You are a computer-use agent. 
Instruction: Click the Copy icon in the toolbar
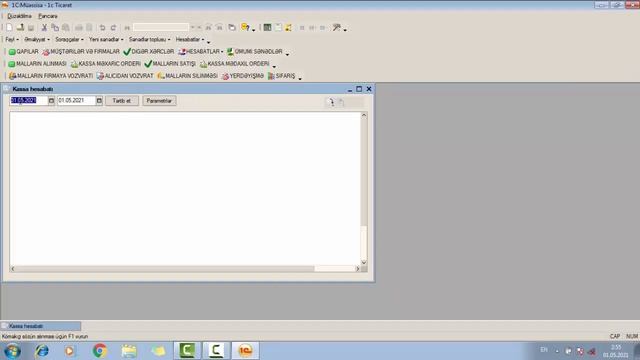pyautogui.click(x=55, y=27)
